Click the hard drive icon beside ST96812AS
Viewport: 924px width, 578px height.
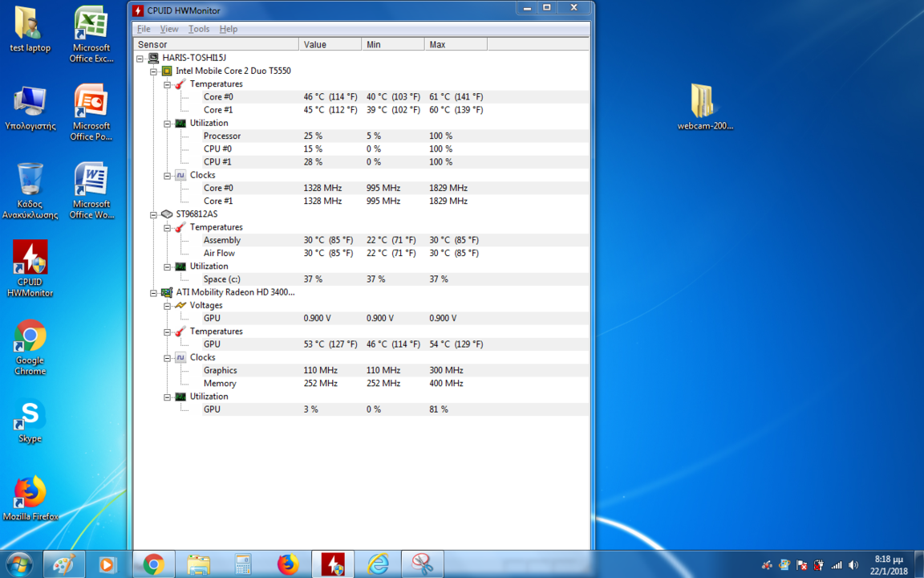167,214
